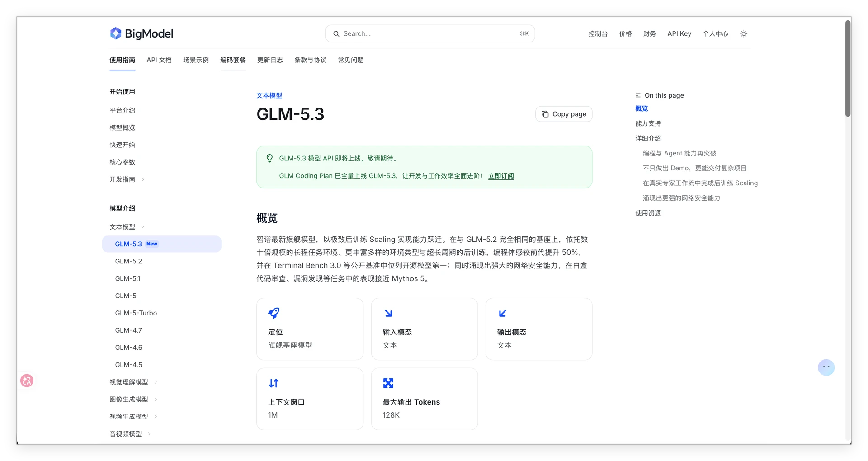Jump to 能力支持 in On this page
Viewport: 868px width, 461px height.
[648, 123]
